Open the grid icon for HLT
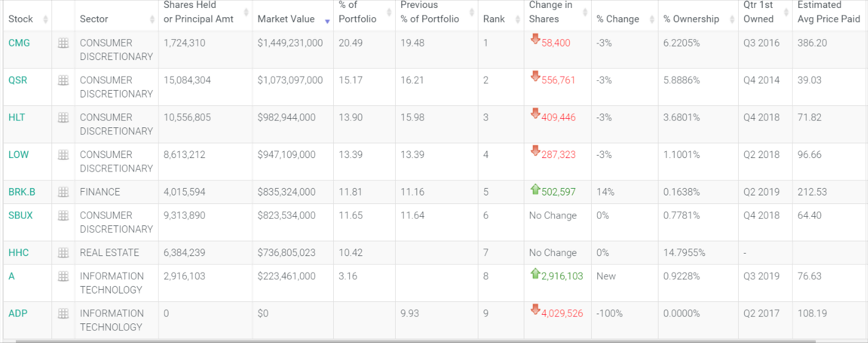 click(63, 118)
